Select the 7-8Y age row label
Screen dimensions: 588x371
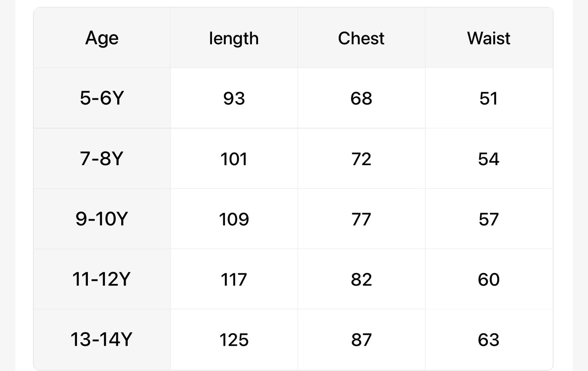click(x=102, y=158)
